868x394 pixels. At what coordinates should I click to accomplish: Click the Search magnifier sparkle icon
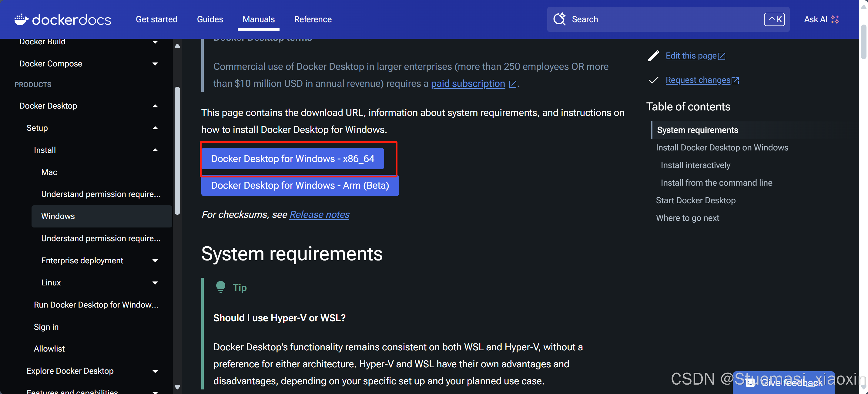[560, 19]
